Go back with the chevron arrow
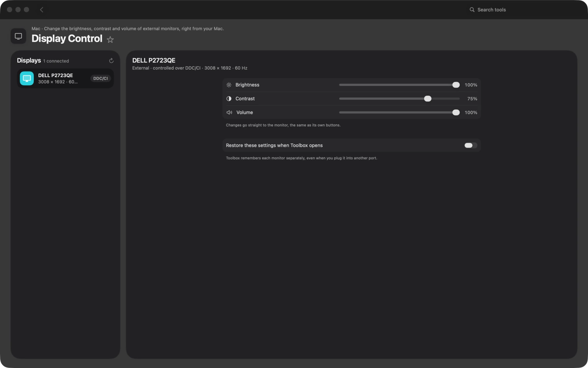The image size is (588, 368). [42, 10]
